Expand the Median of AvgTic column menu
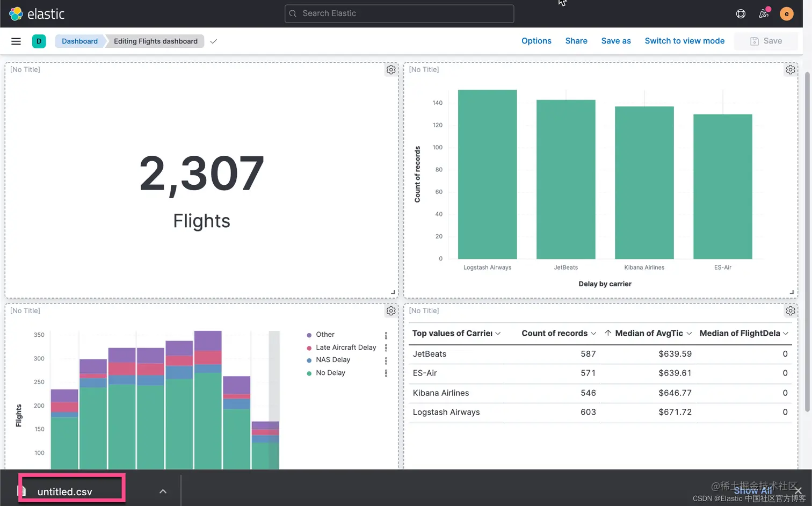The width and height of the screenshot is (812, 506). pos(689,334)
